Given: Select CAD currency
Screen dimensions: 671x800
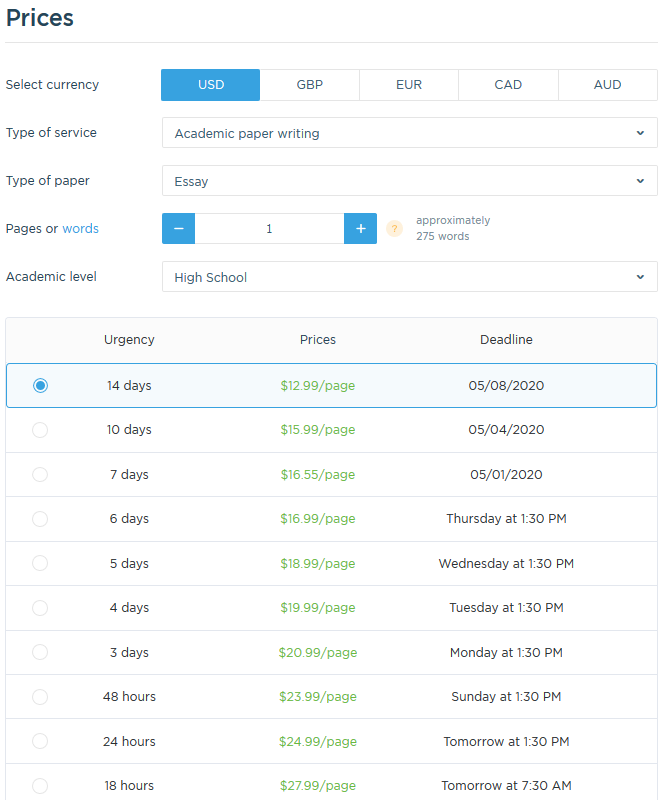Looking at the screenshot, I should click(508, 85).
